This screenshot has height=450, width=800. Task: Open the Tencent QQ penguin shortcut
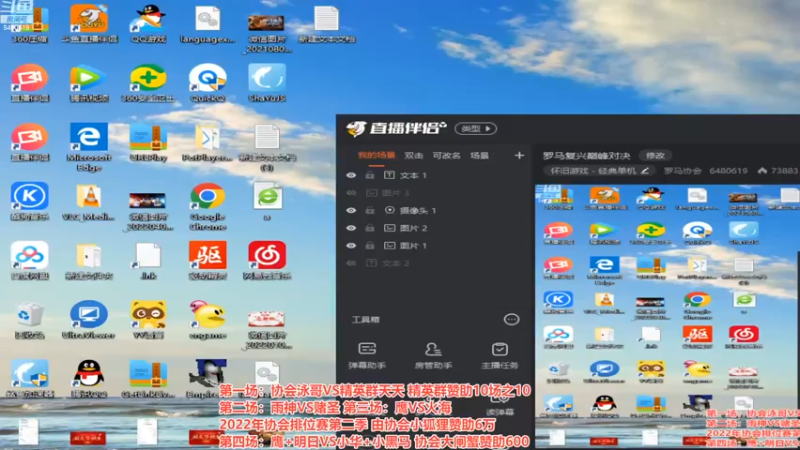point(89,379)
